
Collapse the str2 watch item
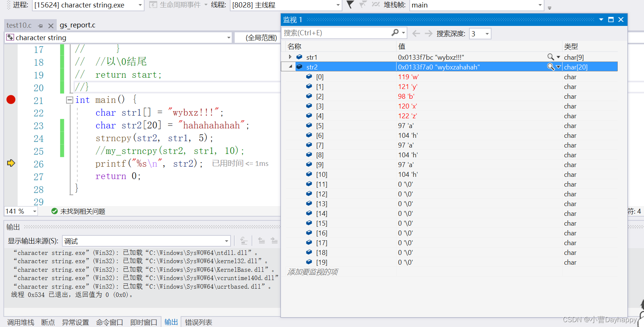290,66
